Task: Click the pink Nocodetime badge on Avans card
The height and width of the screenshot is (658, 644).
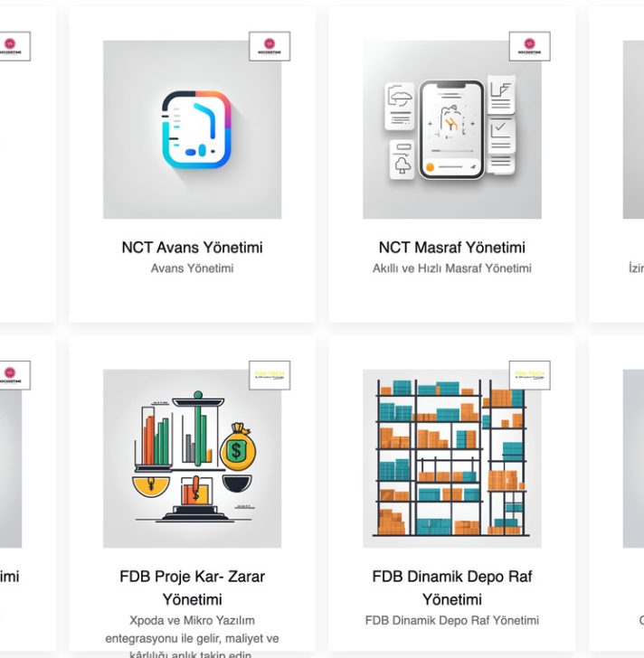Action: tap(270, 46)
